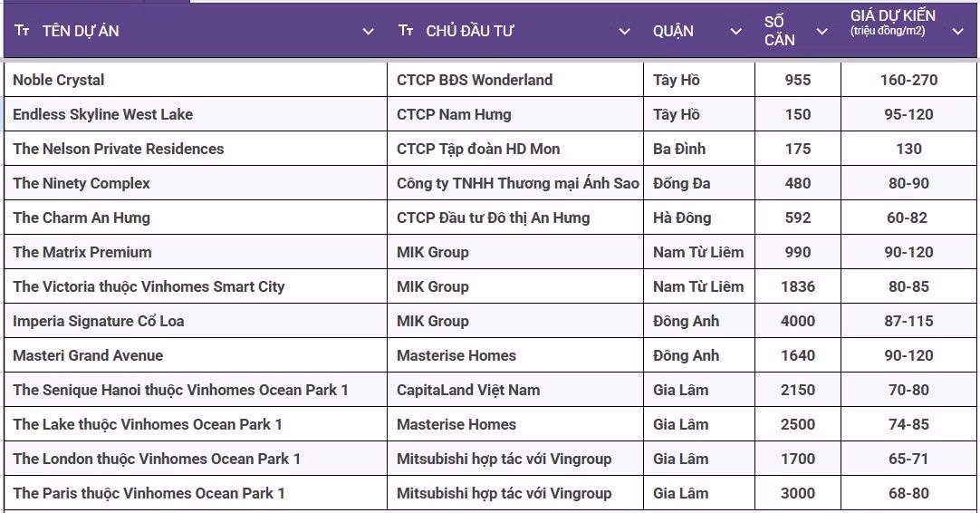Expand the CHỦ ĐẦU TƯ column menu
The width and height of the screenshot is (980, 513).
[624, 32]
